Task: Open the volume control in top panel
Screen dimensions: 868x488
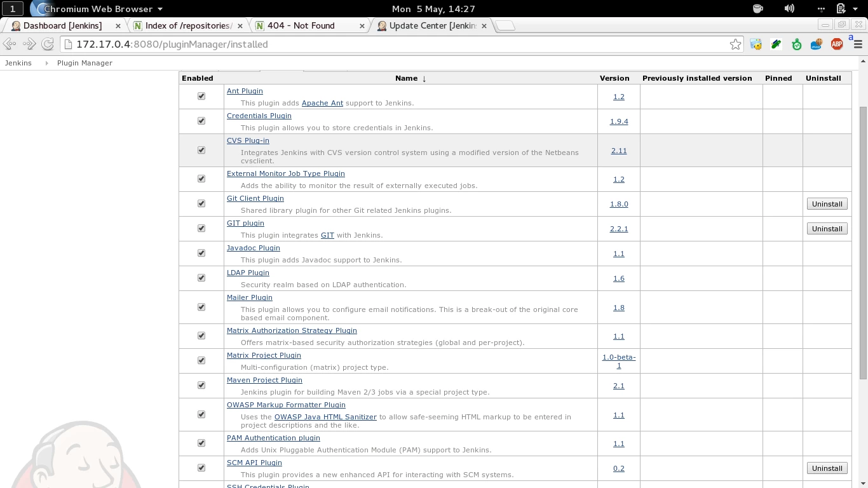Action: [x=789, y=8]
